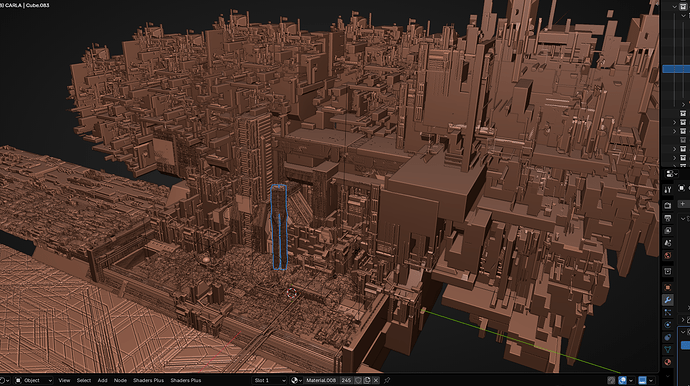The height and width of the screenshot is (386, 690).
Task: Open the Object properties tab
Action: tap(668, 287)
